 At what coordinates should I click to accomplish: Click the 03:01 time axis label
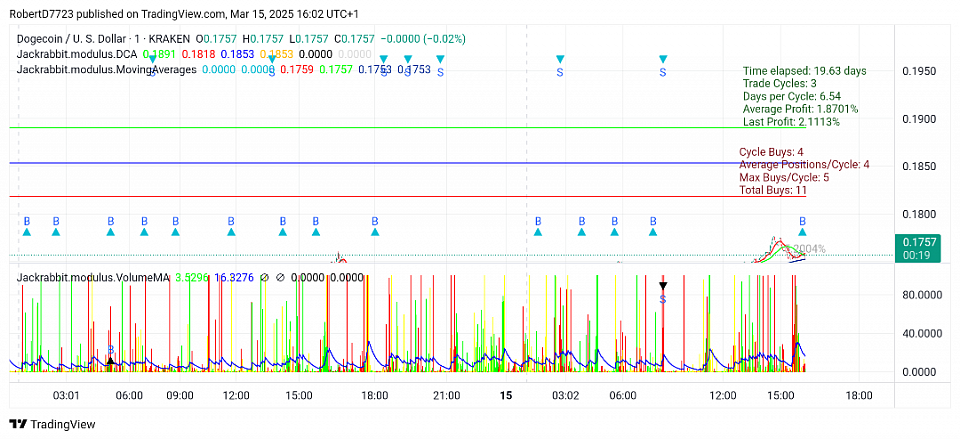(x=66, y=396)
